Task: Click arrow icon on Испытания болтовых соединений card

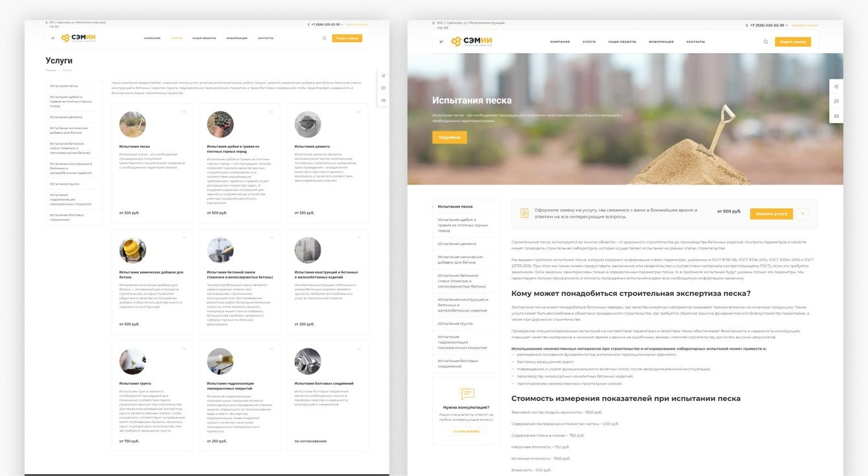Action: [x=358, y=349]
